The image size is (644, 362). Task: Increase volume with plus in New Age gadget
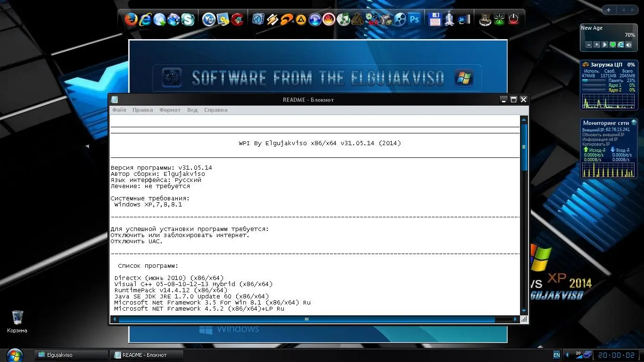pos(597,45)
